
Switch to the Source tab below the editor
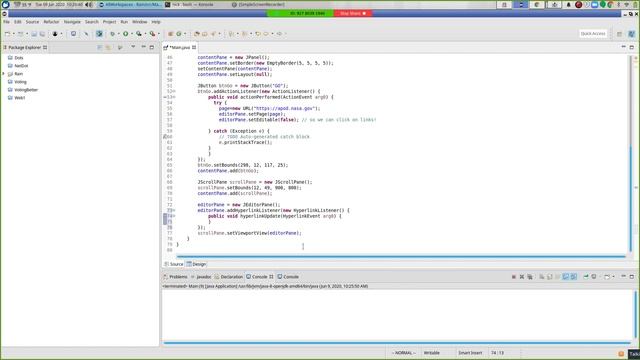click(174, 264)
